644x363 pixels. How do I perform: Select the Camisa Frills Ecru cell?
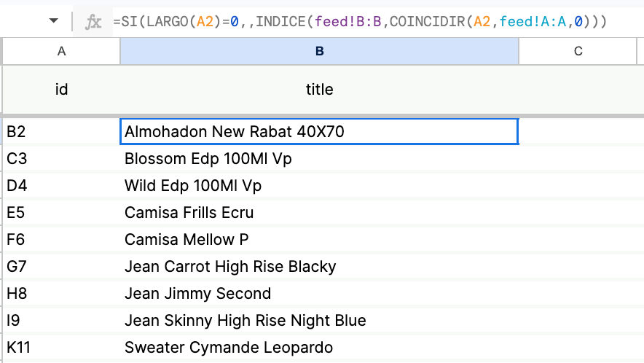320,213
